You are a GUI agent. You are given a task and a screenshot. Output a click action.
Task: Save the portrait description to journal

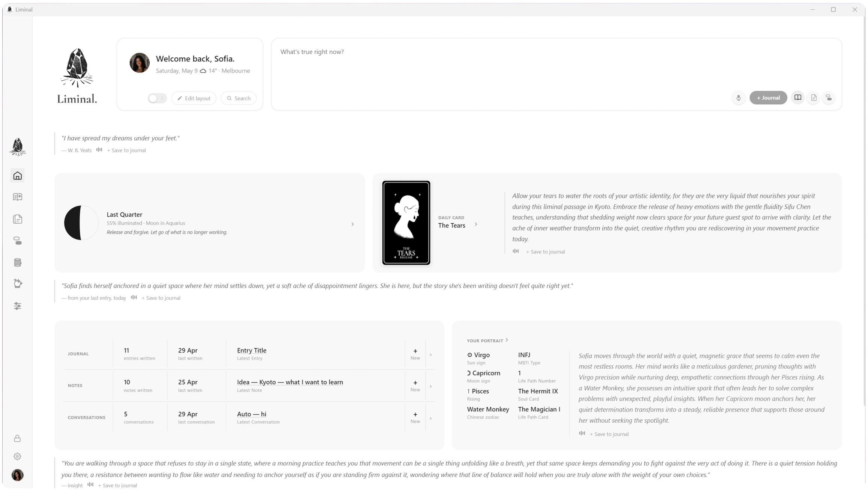point(609,434)
